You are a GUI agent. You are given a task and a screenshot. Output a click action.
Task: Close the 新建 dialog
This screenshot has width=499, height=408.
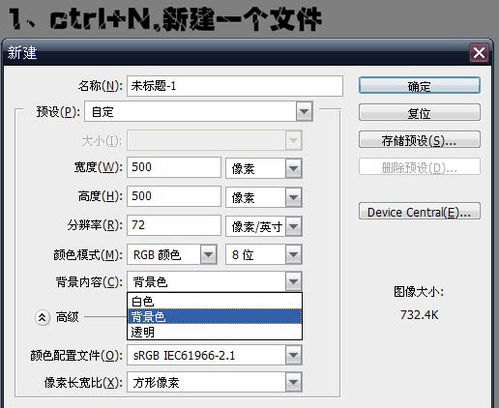[x=479, y=53]
